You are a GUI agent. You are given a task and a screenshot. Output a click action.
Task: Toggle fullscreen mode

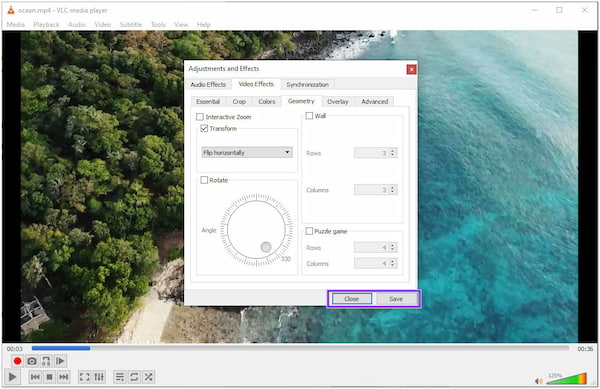(84, 377)
